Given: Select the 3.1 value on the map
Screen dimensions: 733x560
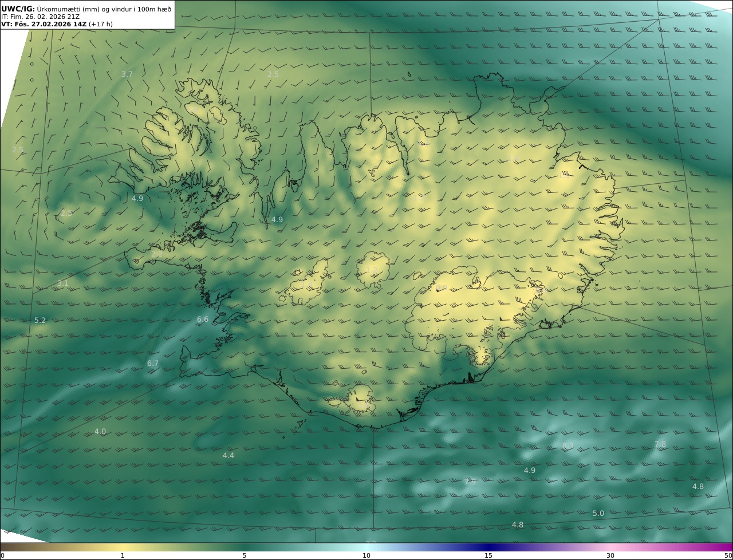Looking at the screenshot, I should click(x=63, y=283).
